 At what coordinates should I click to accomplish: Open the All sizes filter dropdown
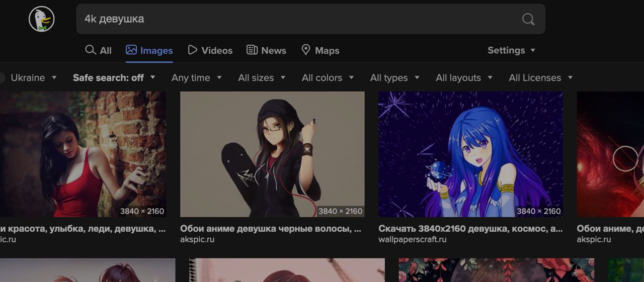click(x=262, y=78)
